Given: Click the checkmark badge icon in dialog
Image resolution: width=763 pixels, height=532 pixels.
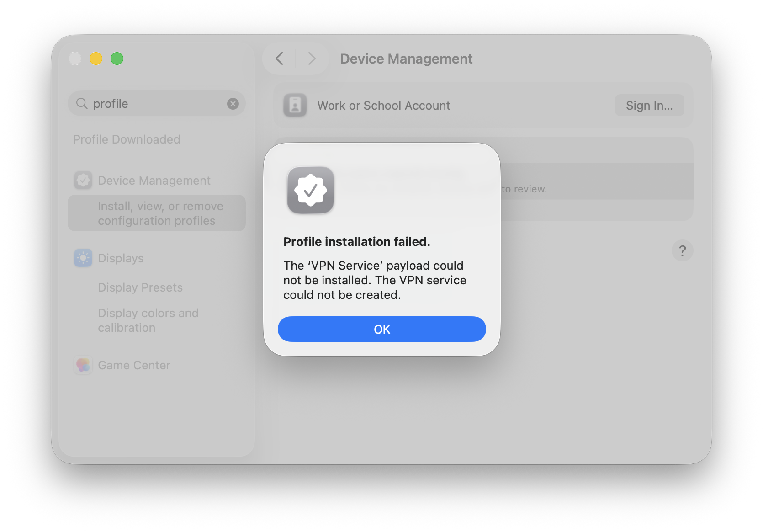Looking at the screenshot, I should coord(311,190).
